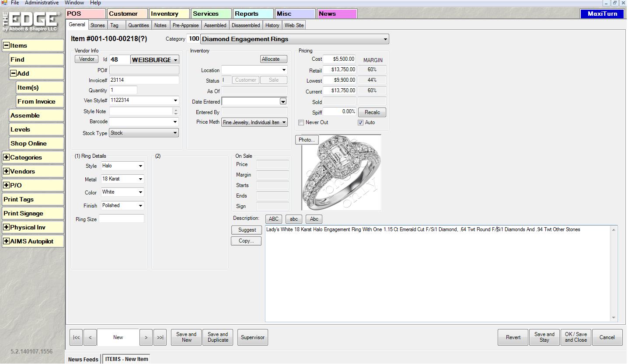The width and height of the screenshot is (628, 364).
Task: Convert description to lowercase with abc button
Action: pos(293,219)
